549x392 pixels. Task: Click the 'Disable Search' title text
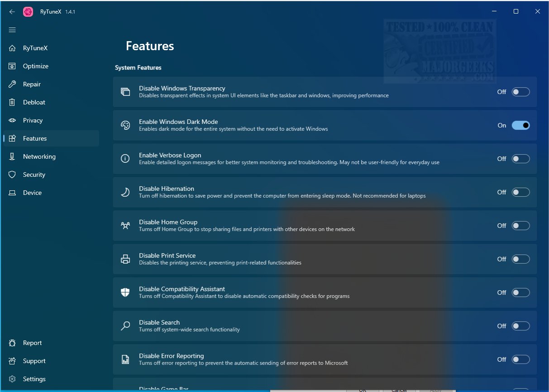159,322
